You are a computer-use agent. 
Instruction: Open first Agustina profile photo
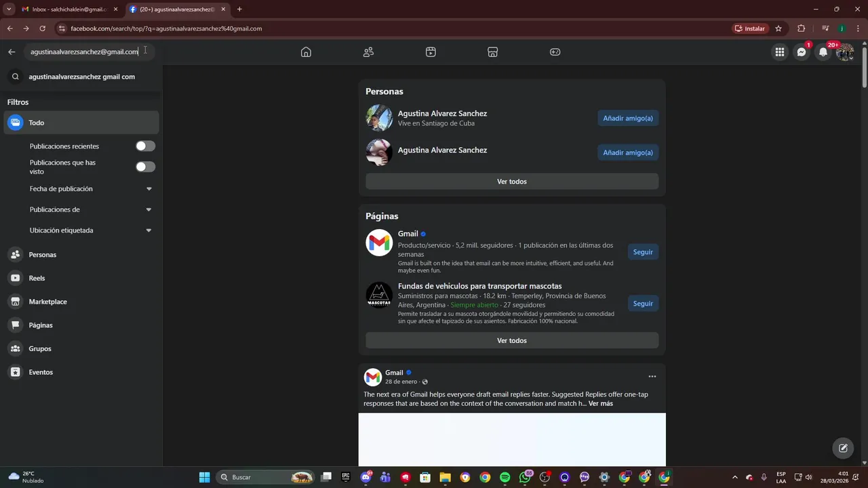379,118
